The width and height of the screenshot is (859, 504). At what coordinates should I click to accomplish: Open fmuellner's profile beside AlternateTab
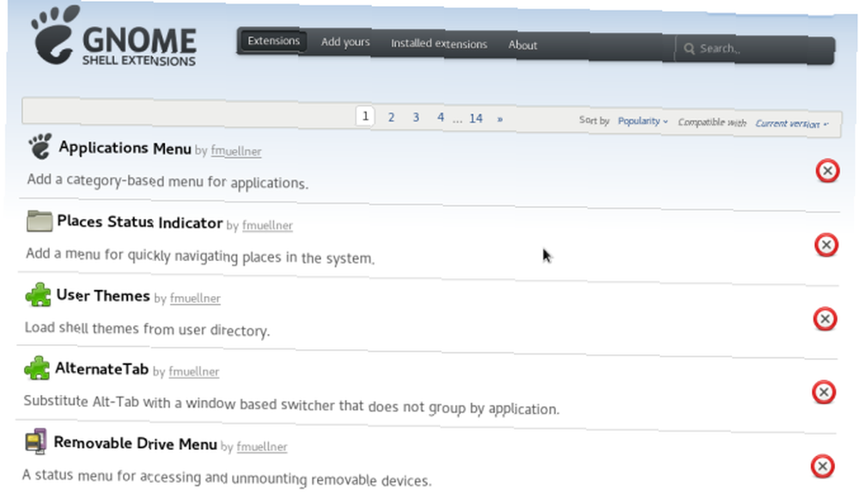(x=194, y=372)
